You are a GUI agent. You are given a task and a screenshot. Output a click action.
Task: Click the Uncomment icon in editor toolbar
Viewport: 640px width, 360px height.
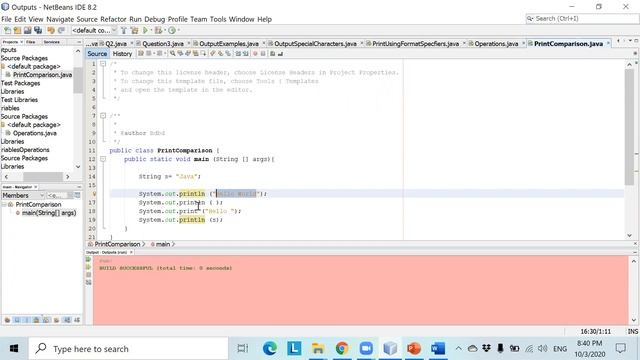(280, 53)
